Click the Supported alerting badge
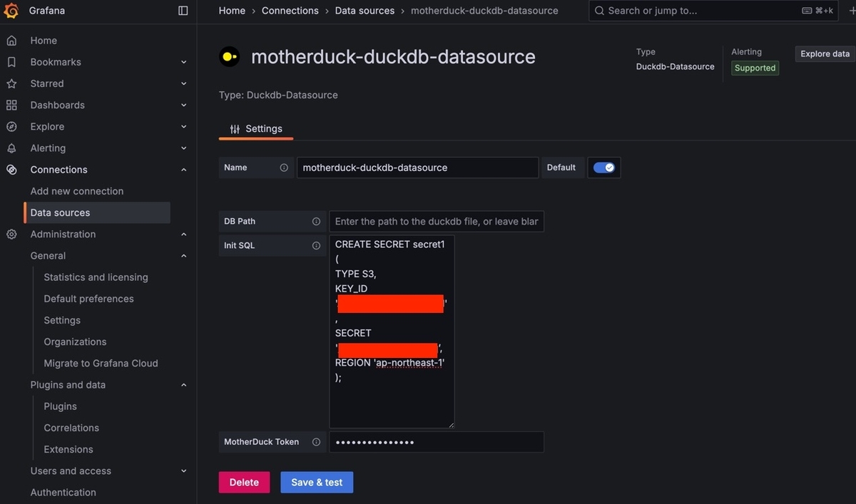856x504 pixels. click(755, 68)
